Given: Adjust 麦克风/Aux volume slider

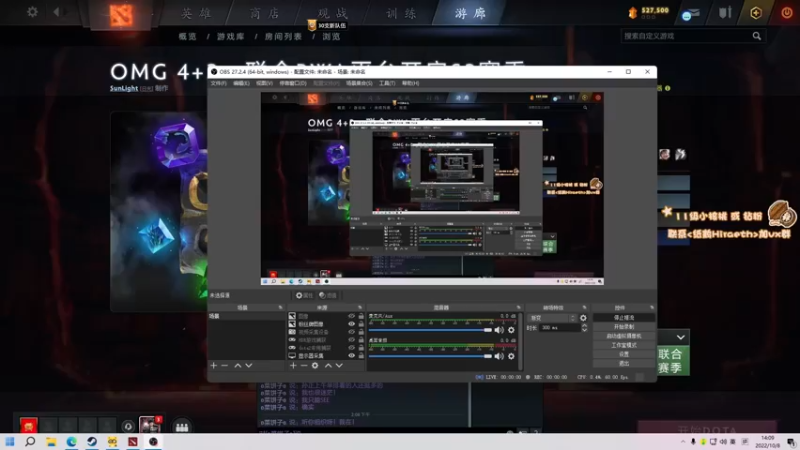Looking at the screenshot, I should (x=430, y=330).
